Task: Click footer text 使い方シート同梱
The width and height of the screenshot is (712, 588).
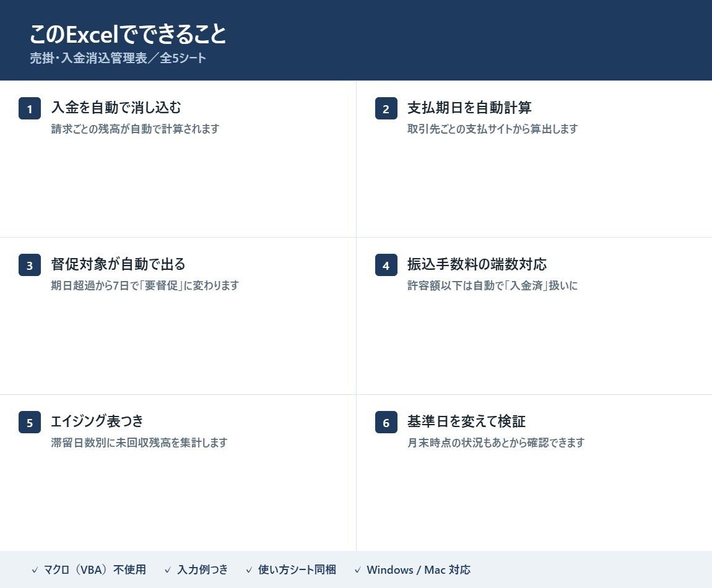Action: (x=297, y=570)
